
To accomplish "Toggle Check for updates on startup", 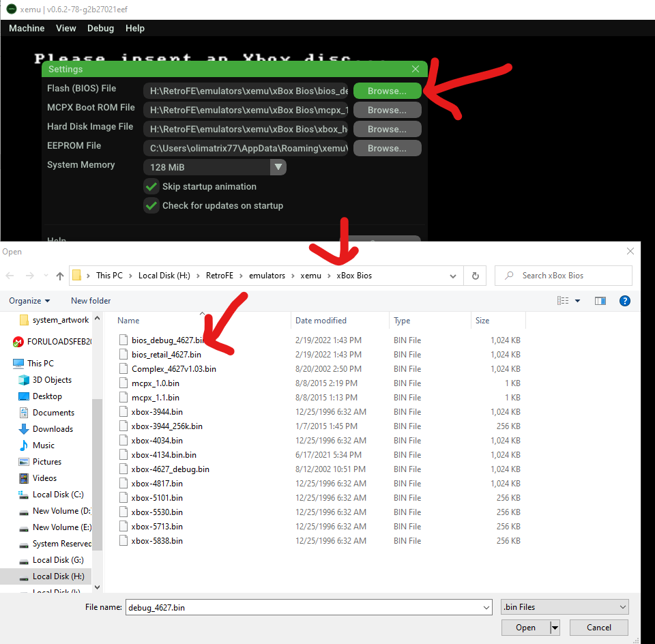I will (x=151, y=205).
